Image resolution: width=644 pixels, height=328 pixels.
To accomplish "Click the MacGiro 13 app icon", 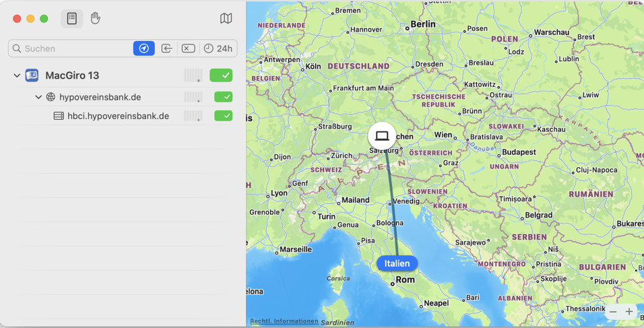I will 32,75.
